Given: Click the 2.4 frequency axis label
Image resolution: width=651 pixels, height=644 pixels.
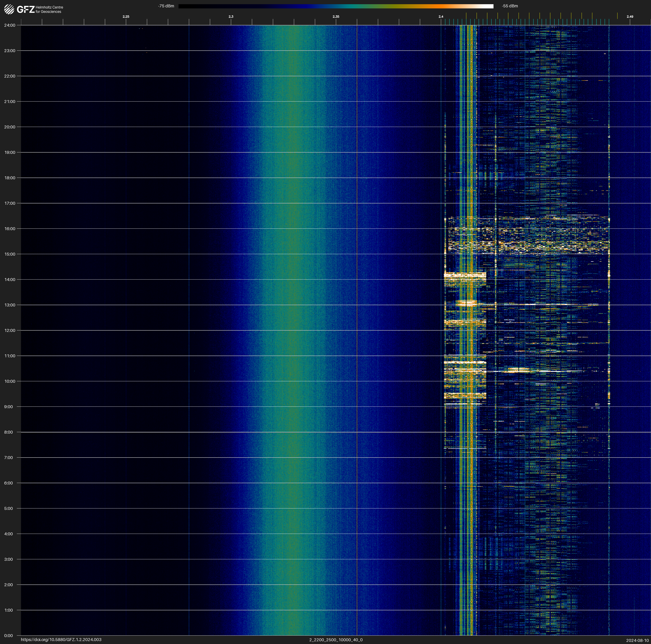Looking at the screenshot, I should coord(441,17).
